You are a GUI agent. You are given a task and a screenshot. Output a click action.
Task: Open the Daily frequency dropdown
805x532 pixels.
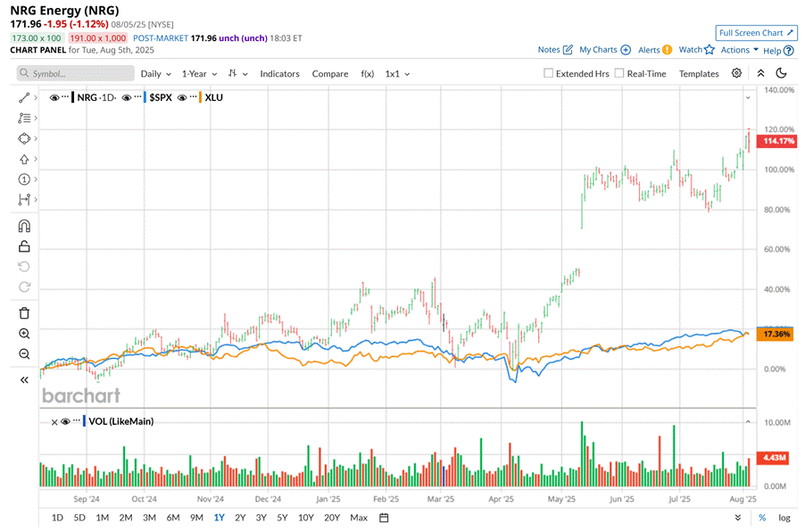coord(155,74)
